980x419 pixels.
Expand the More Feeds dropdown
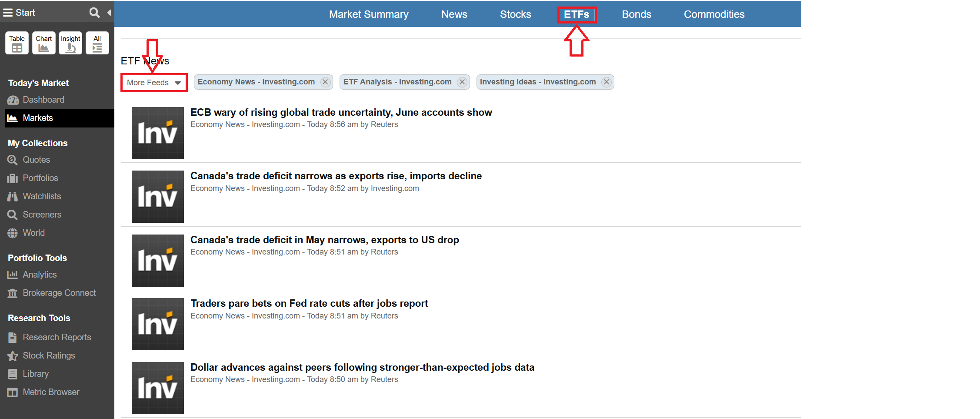coord(154,83)
